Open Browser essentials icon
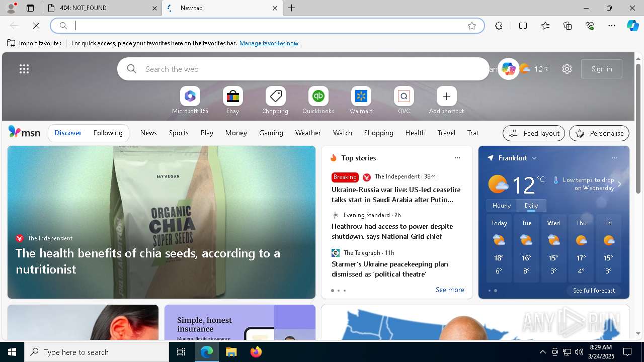This screenshot has width=644, height=362. tap(590, 26)
